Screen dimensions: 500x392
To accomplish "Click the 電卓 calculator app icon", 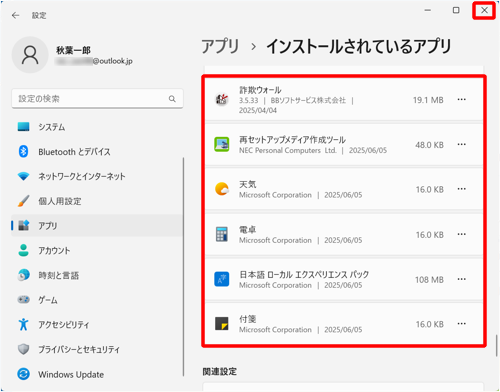I will tap(222, 234).
